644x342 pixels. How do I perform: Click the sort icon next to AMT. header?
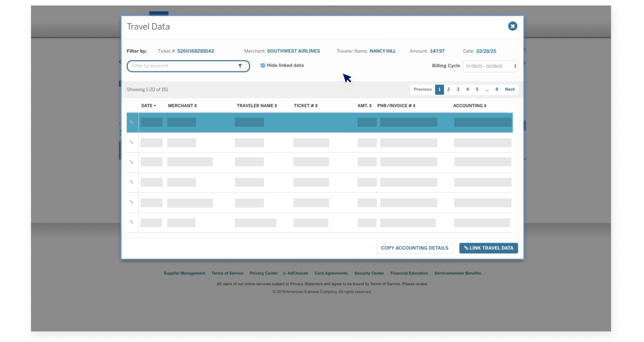pos(370,105)
